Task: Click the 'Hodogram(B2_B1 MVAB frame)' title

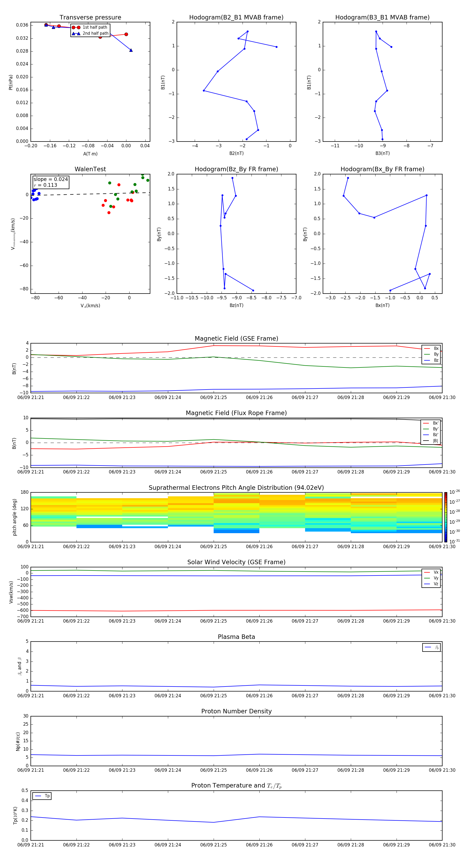Action: click(x=236, y=18)
